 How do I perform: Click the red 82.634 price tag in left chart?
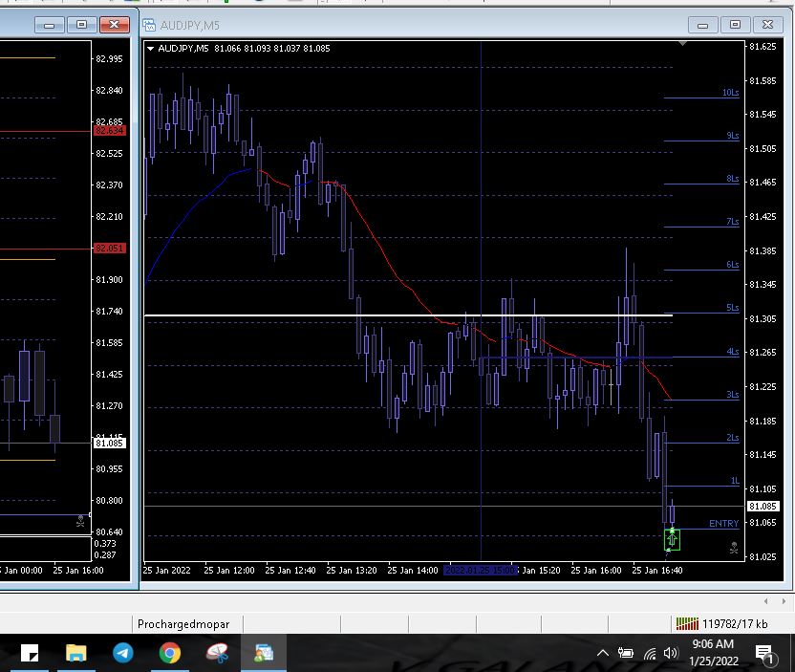pos(109,131)
